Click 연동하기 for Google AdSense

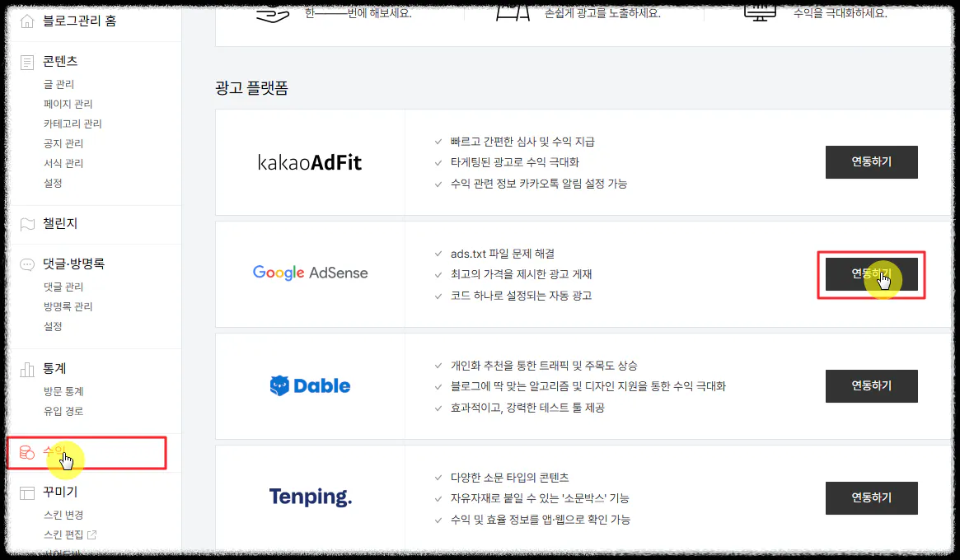click(871, 274)
